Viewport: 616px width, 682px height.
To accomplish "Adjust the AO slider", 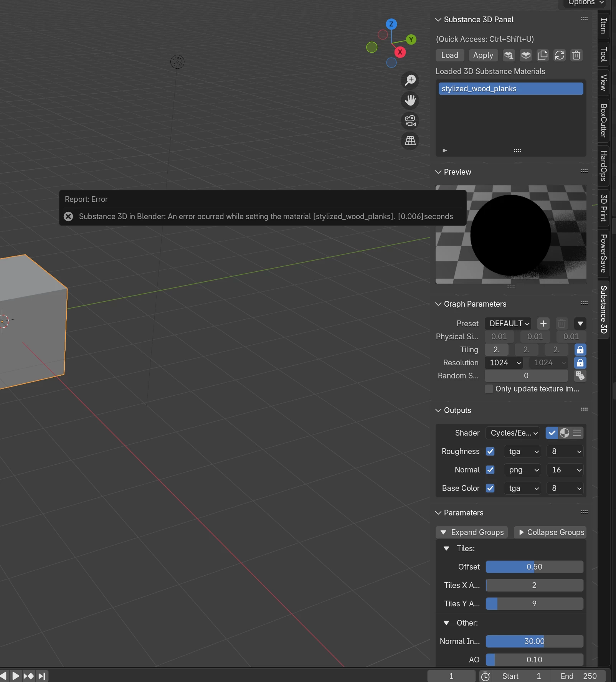I will pyautogui.click(x=535, y=660).
